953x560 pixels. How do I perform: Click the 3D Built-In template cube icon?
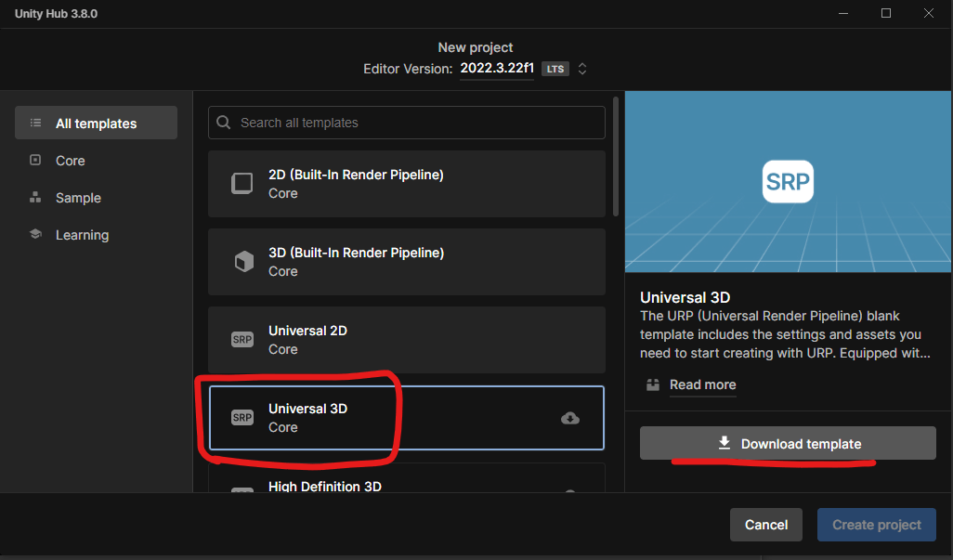point(243,262)
